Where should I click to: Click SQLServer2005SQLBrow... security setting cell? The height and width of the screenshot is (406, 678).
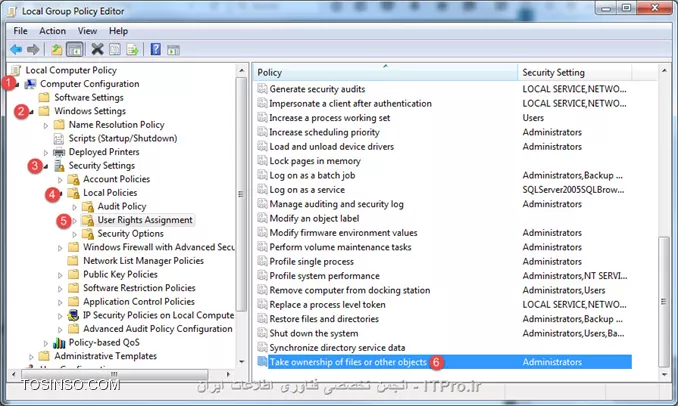point(573,190)
